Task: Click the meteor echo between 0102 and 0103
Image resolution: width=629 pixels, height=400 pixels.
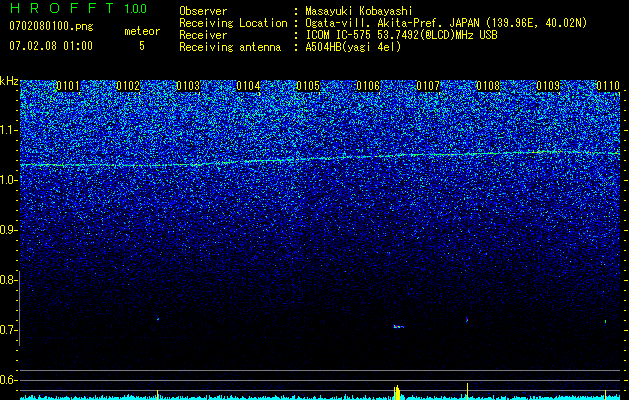Action: click(x=158, y=319)
